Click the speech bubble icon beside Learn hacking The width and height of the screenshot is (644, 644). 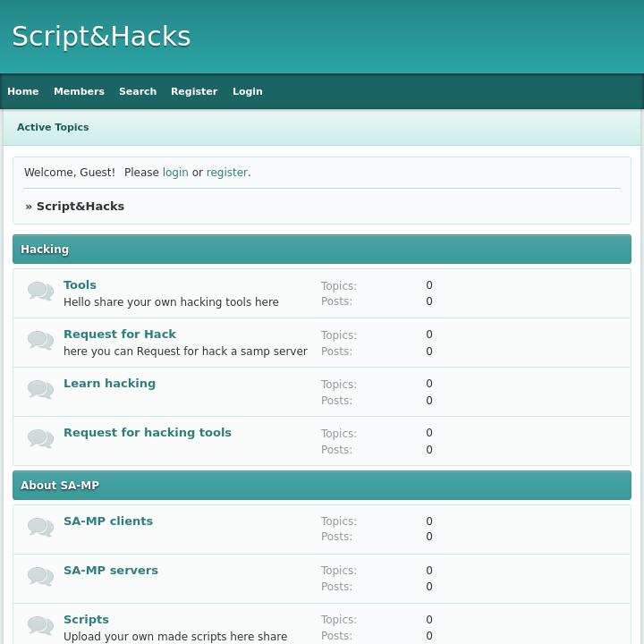point(40,390)
